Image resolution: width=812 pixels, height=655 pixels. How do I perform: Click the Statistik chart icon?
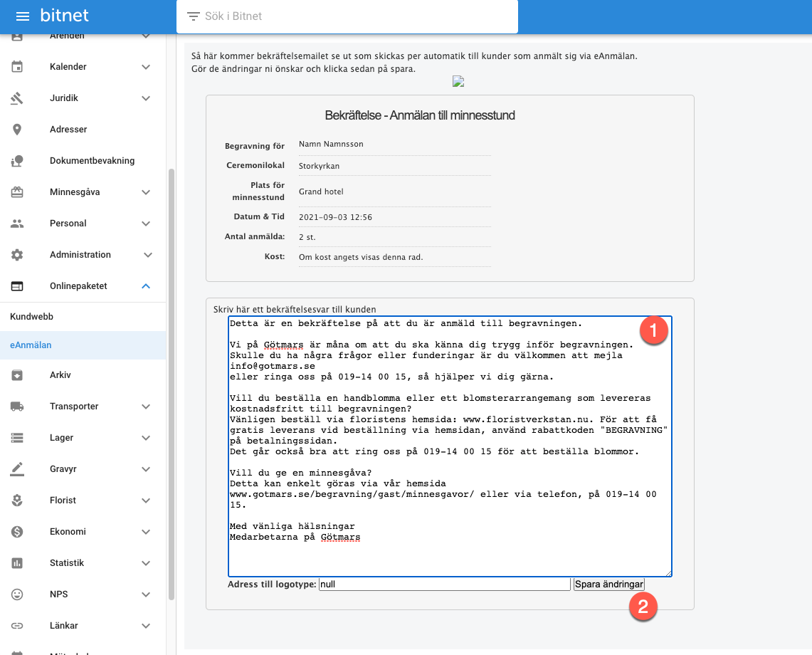17,563
